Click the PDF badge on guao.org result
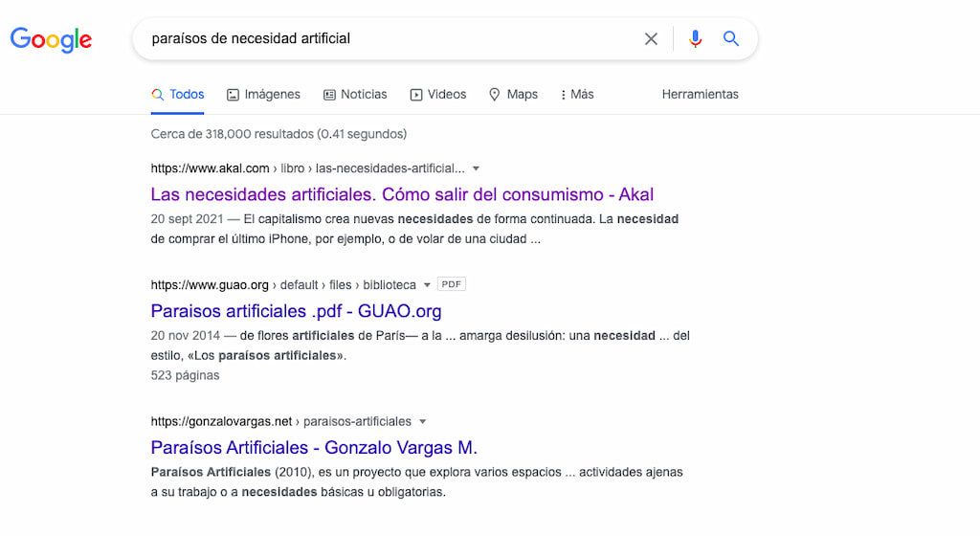The width and height of the screenshot is (980, 536). (x=452, y=284)
